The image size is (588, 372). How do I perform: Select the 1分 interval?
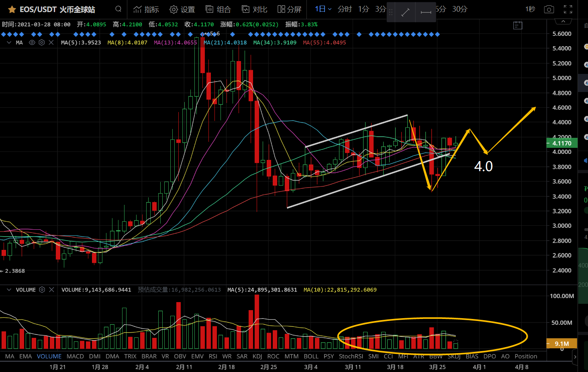363,9
